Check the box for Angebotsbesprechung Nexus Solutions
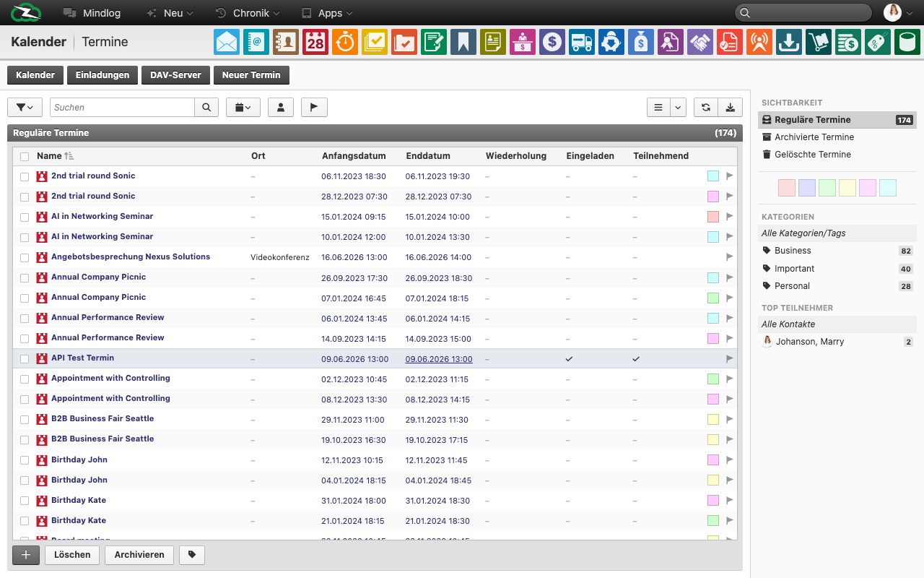924x578 pixels. pos(25,257)
